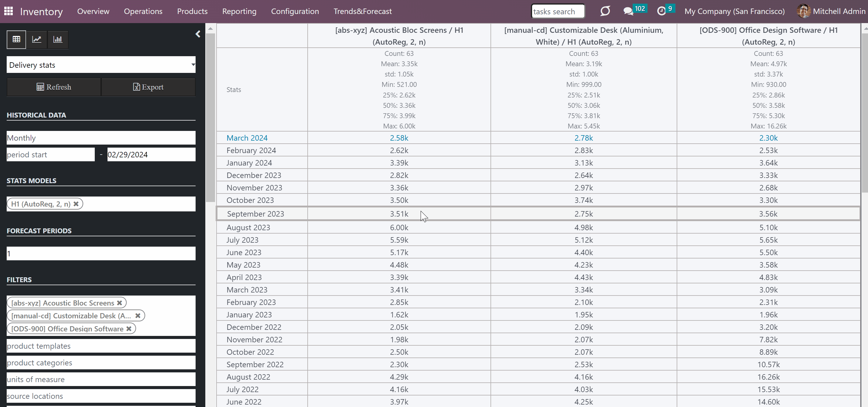
Task: Open the activities clock icon
Action: point(661,11)
